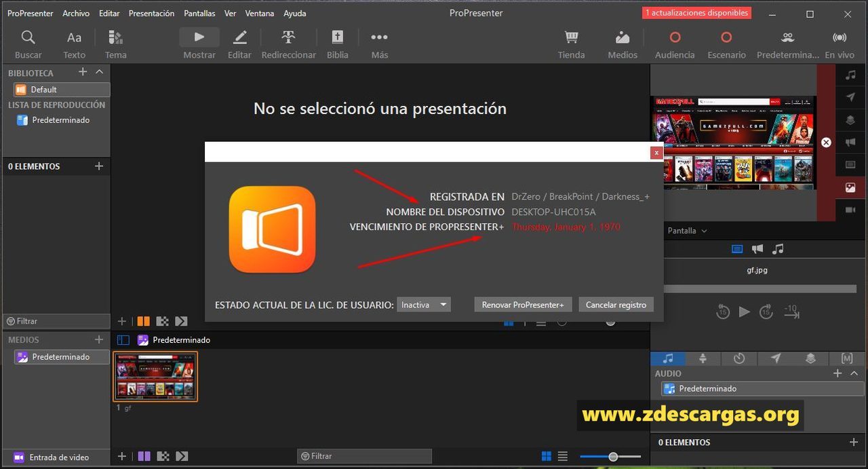Play gf.jpg with the play button
868x469 pixels.
pos(745,312)
